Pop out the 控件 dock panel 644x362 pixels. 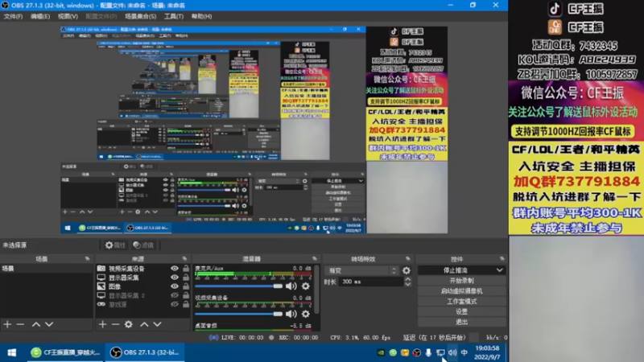(x=502, y=258)
